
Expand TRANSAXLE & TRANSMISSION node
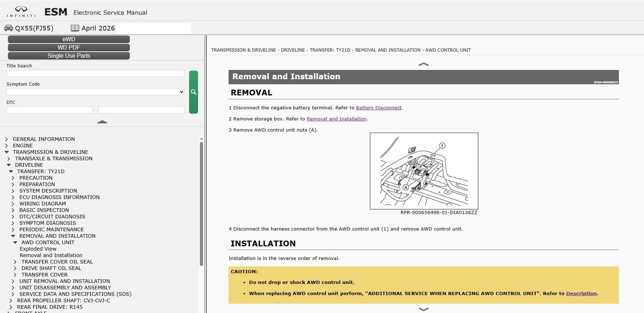coord(9,158)
